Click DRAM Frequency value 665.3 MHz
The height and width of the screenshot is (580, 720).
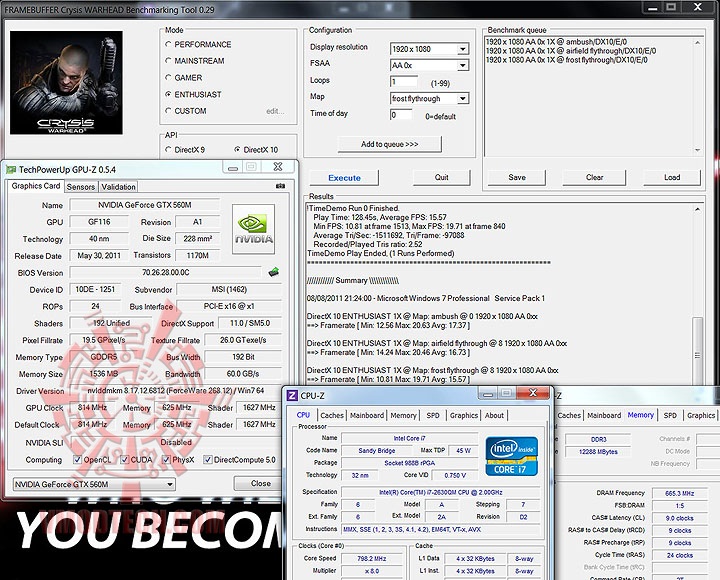pyautogui.click(x=680, y=493)
